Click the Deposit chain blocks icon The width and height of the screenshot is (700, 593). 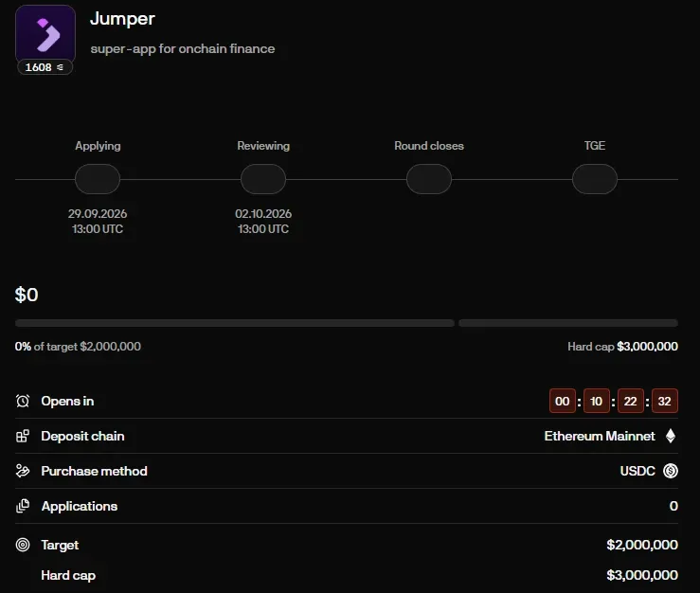click(23, 436)
